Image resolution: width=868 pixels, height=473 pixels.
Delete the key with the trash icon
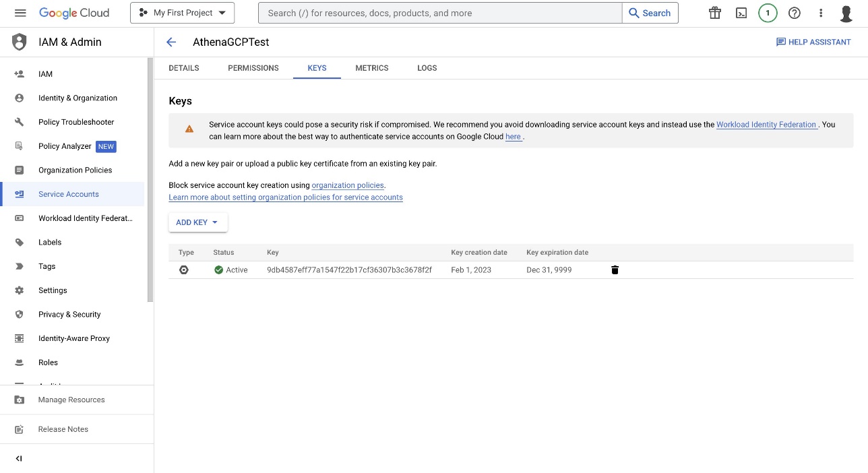(x=615, y=270)
